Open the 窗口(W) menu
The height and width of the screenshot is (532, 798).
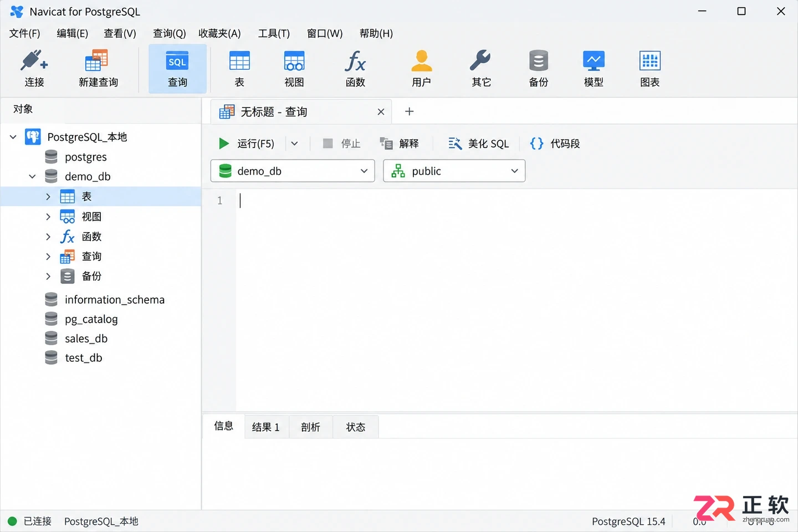tap(325, 33)
